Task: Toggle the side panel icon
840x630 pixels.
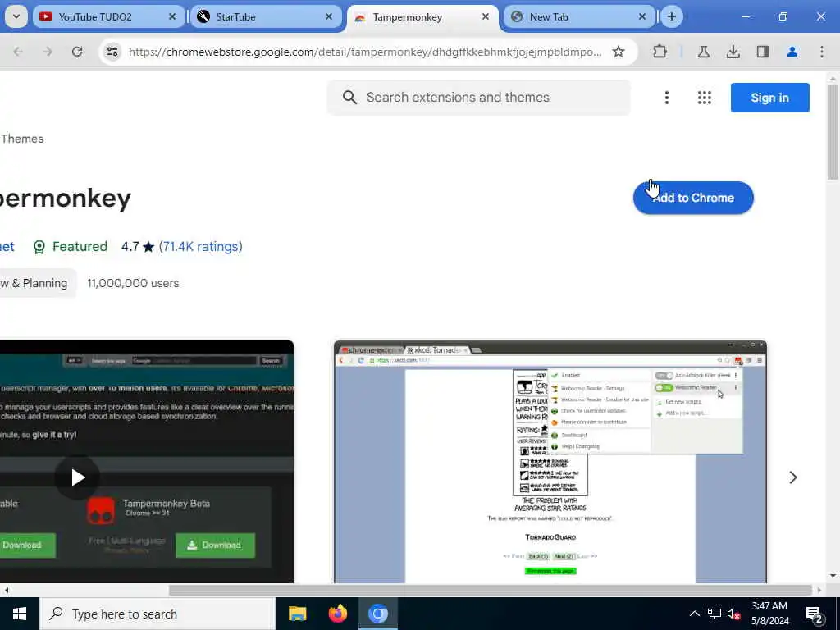Action: [x=762, y=52]
